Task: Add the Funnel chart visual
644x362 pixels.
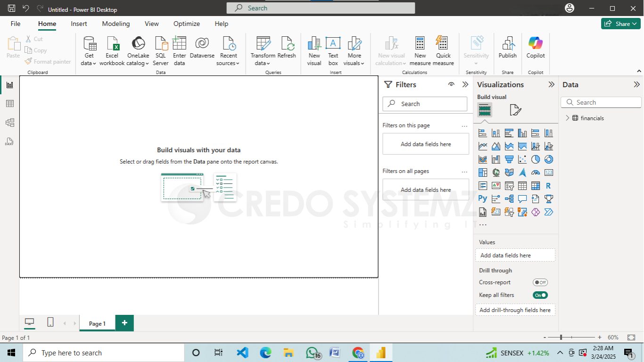Action: (509, 159)
